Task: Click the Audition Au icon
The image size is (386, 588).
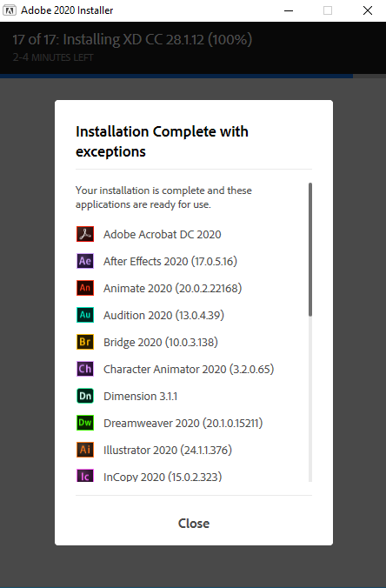Action: pyautogui.click(x=85, y=315)
